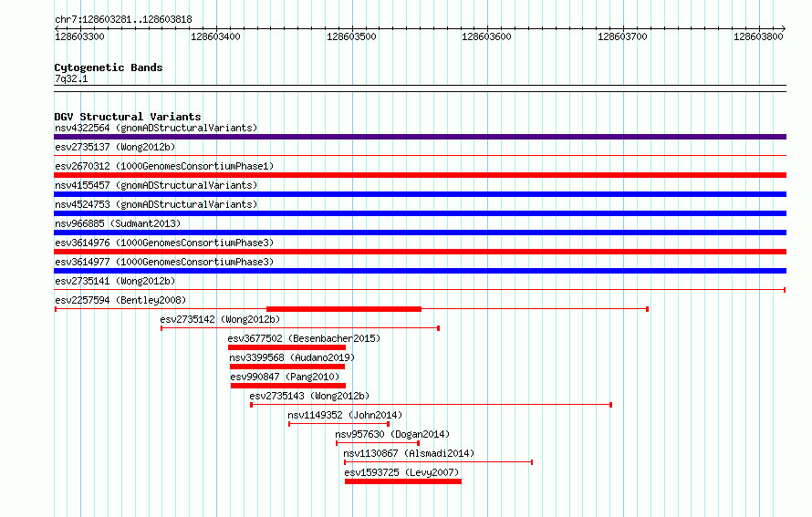Click ruler position 128603700
This screenshot has height=517, width=812.
[622, 36]
